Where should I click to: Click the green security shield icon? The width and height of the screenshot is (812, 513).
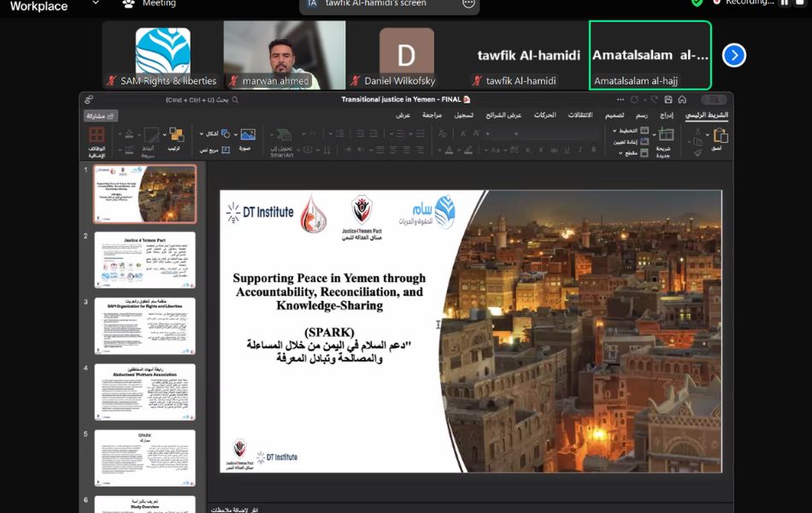coord(697,3)
